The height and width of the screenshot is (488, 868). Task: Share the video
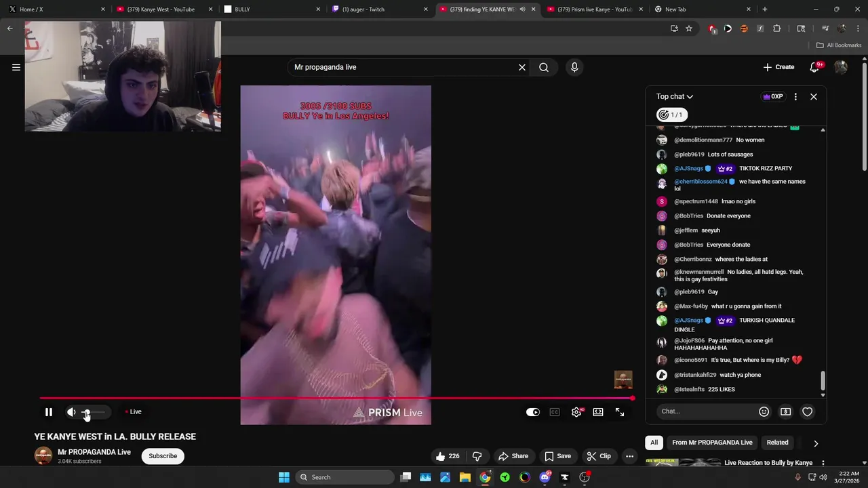tap(513, 456)
